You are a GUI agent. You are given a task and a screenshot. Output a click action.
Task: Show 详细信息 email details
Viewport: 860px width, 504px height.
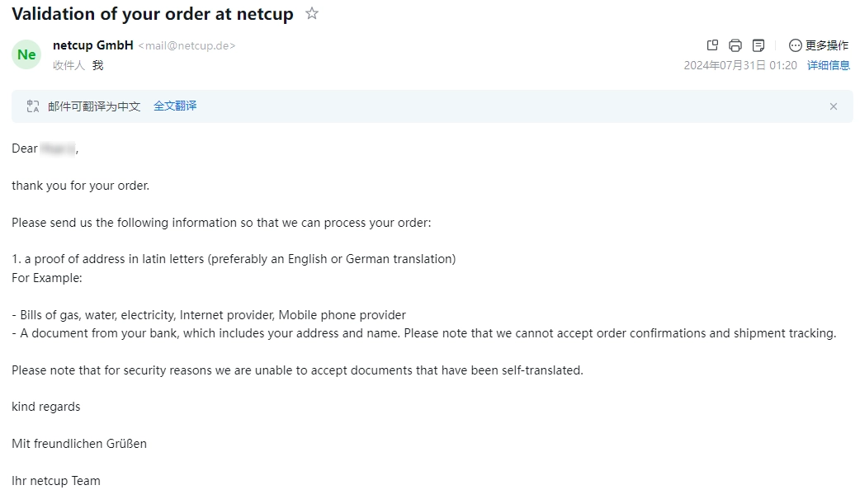pyautogui.click(x=828, y=65)
